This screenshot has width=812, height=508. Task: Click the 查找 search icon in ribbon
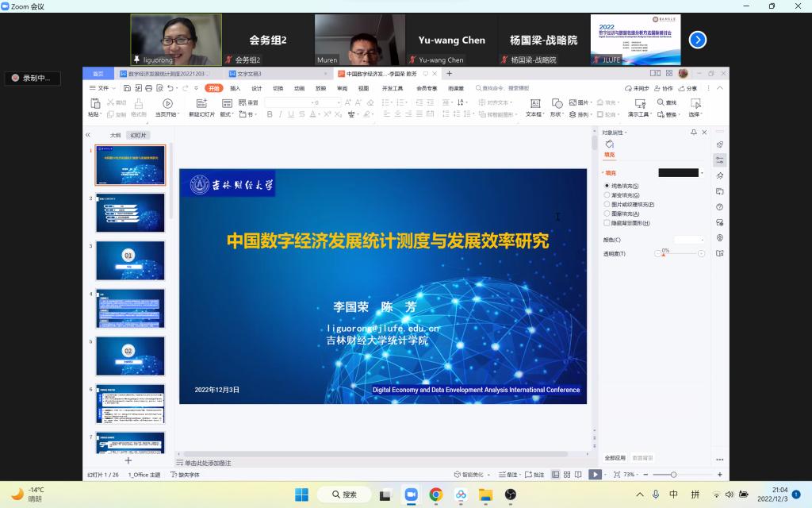(x=661, y=102)
